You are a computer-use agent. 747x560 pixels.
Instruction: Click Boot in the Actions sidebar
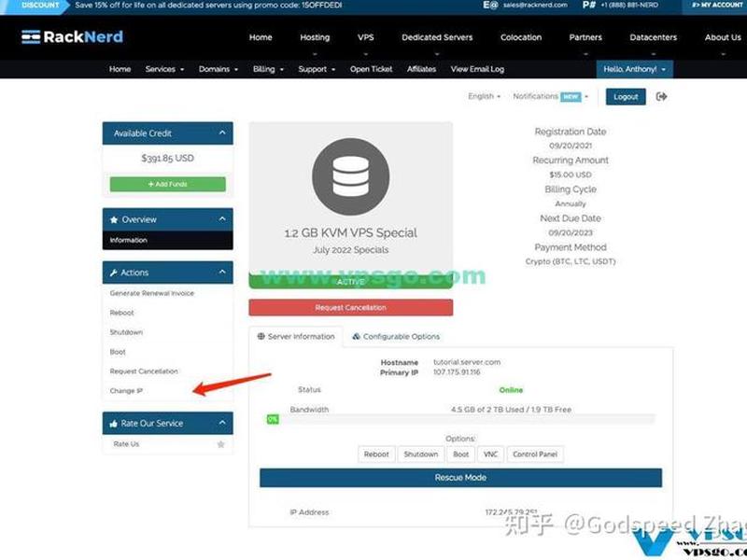[x=118, y=352]
